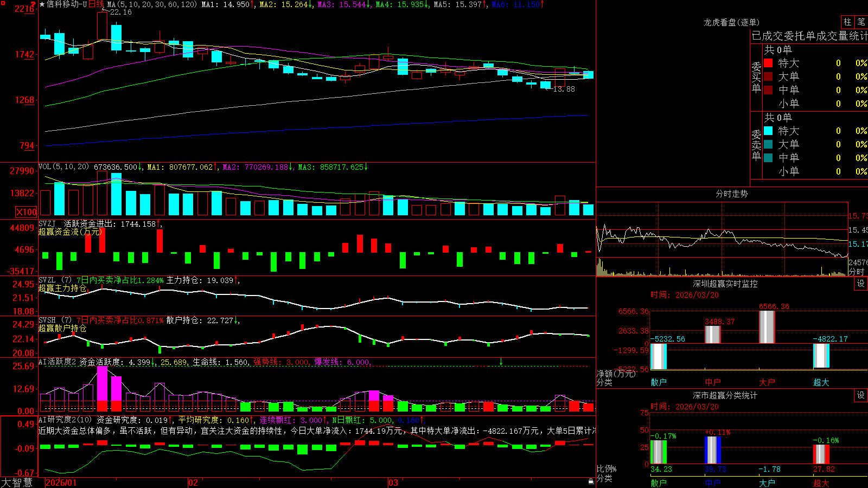The height and width of the screenshot is (488, 868).
Task: Click 大户 label in 深圳超赢实时监控
Action: click(767, 382)
